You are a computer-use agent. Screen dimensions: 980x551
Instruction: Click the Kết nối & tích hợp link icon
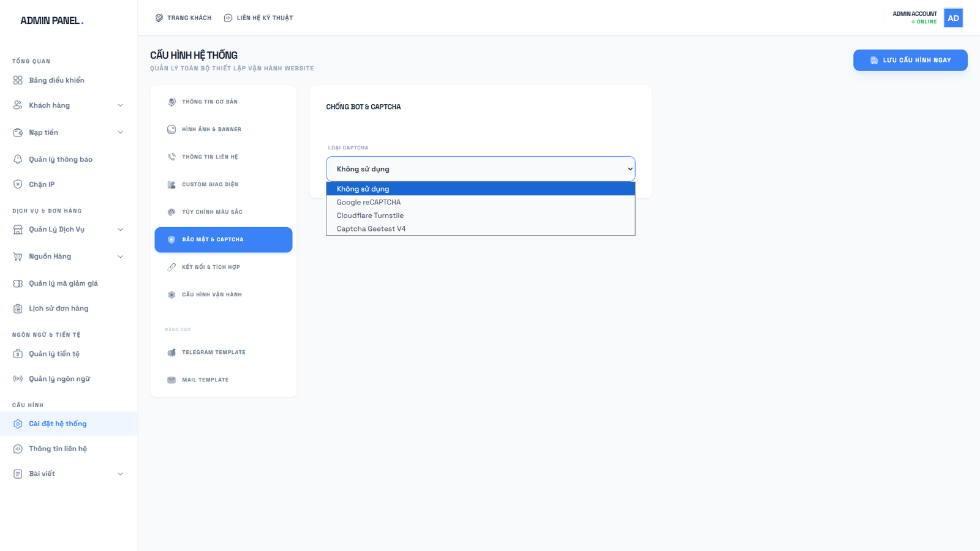point(171,267)
